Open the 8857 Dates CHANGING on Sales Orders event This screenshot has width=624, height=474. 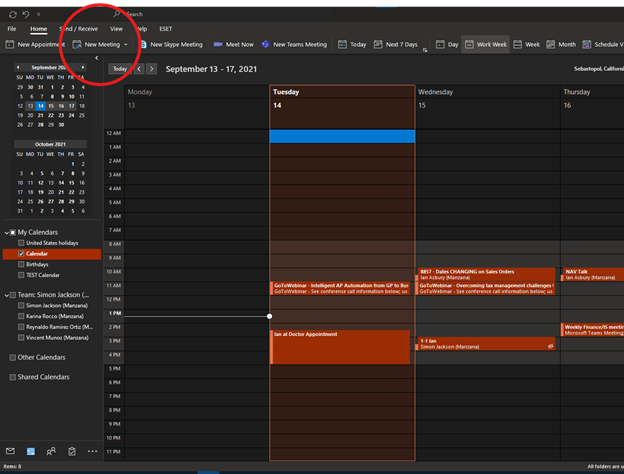pos(485,275)
